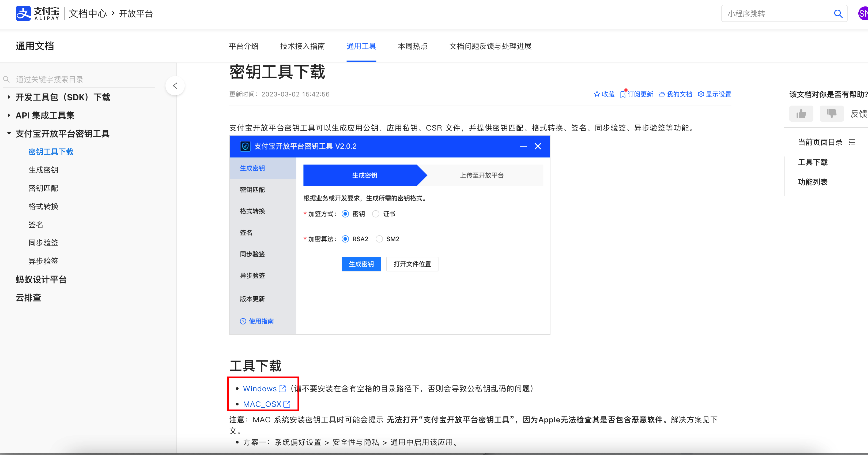Select the SM2 algorithm radio
868x455 pixels.
pos(379,239)
